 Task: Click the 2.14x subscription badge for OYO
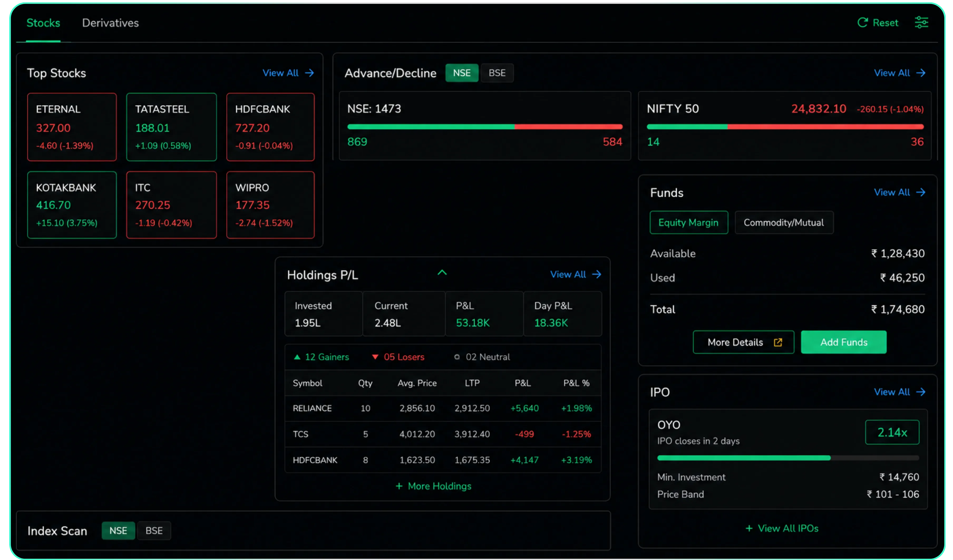[892, 432]
